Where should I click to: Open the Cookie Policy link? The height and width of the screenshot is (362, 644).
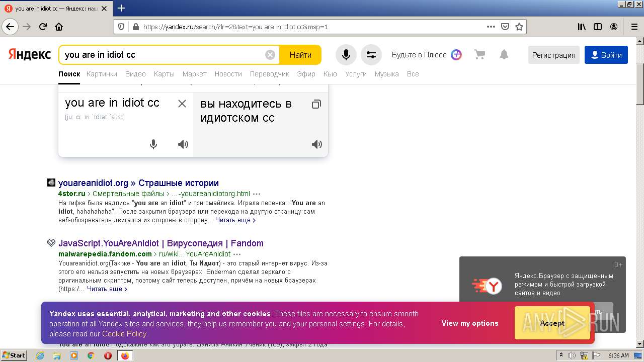(x=124, y=334)
